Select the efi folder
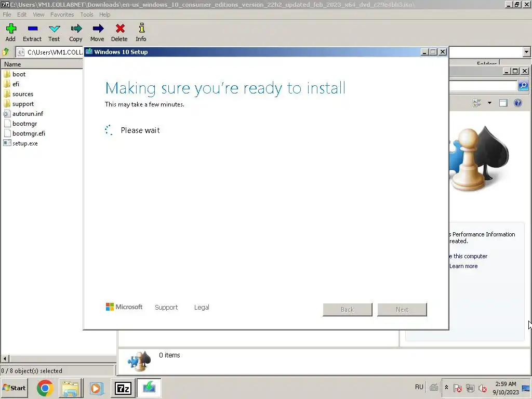This screenshot has height=399, width=532. click(11, 84)
